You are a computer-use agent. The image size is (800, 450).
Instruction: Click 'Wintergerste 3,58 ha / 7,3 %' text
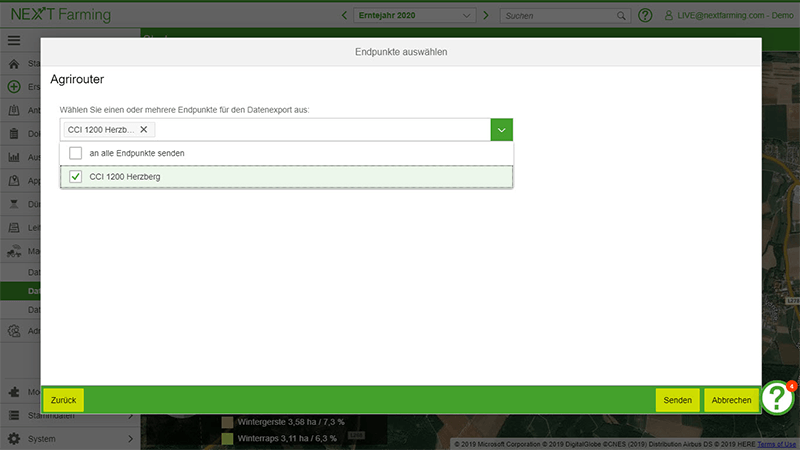[291, 422]
